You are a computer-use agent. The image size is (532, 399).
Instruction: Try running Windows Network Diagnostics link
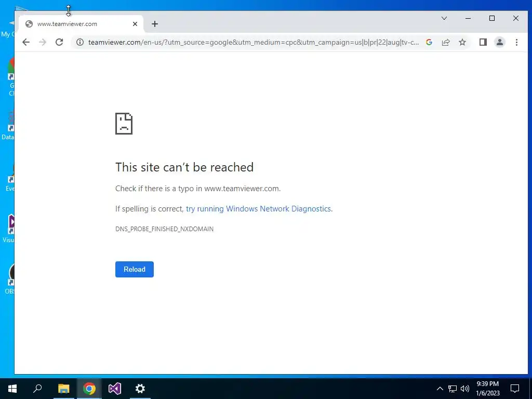point(258,209)
